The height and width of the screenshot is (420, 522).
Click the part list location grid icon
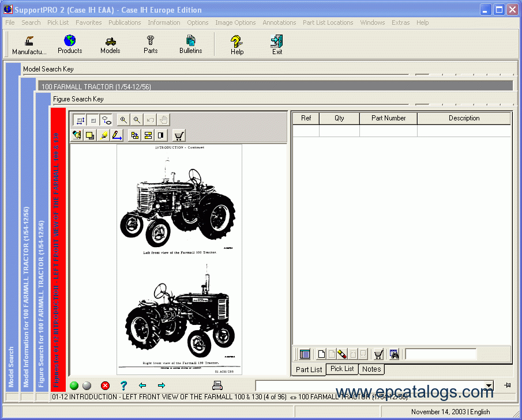point(135,135)
